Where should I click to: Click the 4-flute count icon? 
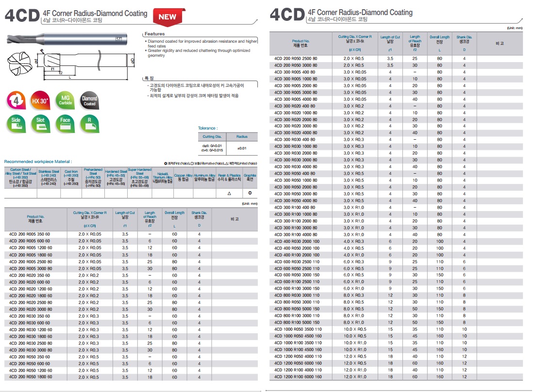pyautogui.click(x=16, y=100)
